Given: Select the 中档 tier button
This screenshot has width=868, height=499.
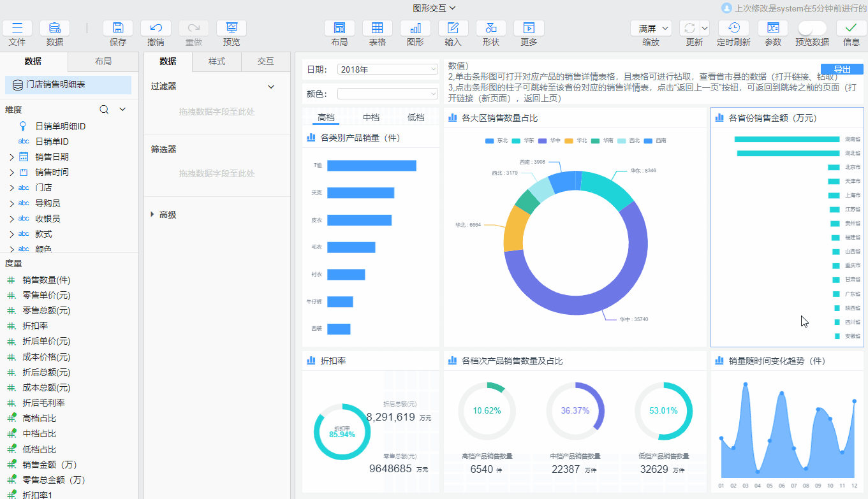Looking at the screenshot, I should (371, 117).
